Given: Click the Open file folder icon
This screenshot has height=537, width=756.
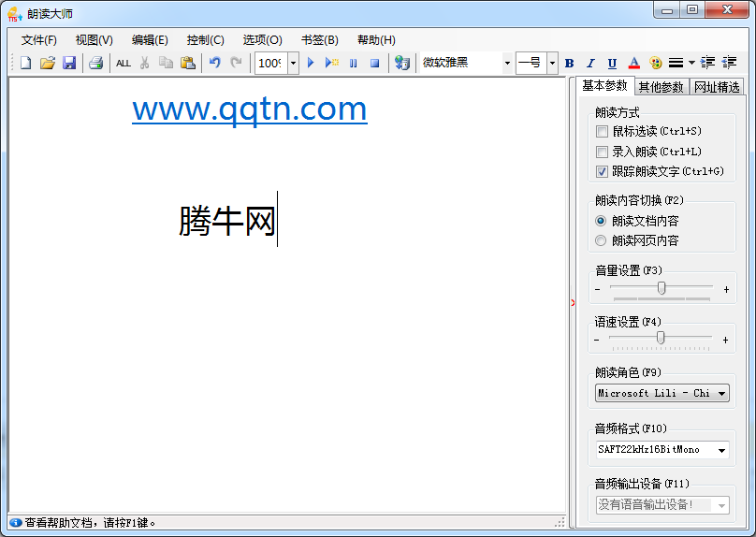Looking at the screenshot, I should click(x=48, y=63).
